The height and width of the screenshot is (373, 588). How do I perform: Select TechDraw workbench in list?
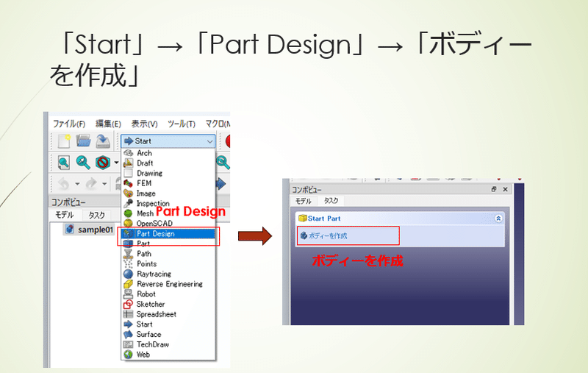click(168, 344)
